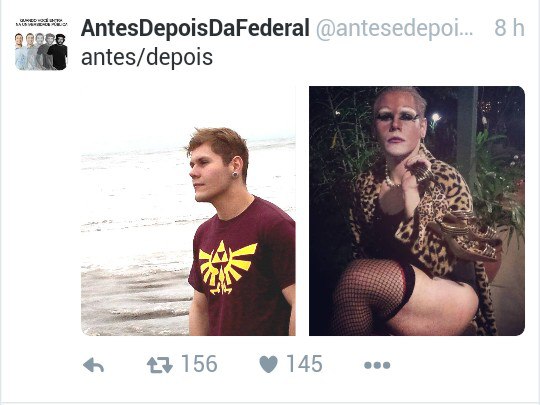
Task: Open the right night-time photo
Action: pos(417,211)
